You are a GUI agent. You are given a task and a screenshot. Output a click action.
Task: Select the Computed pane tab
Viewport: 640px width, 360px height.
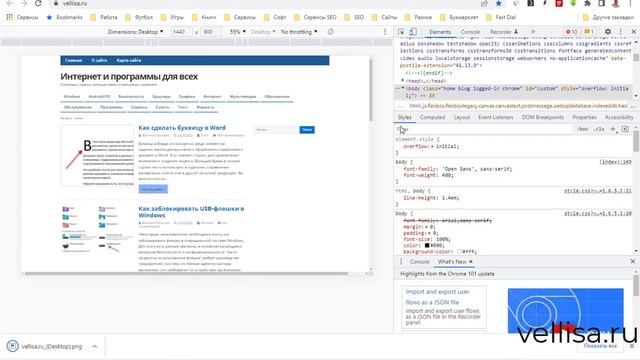click(432, 118)
